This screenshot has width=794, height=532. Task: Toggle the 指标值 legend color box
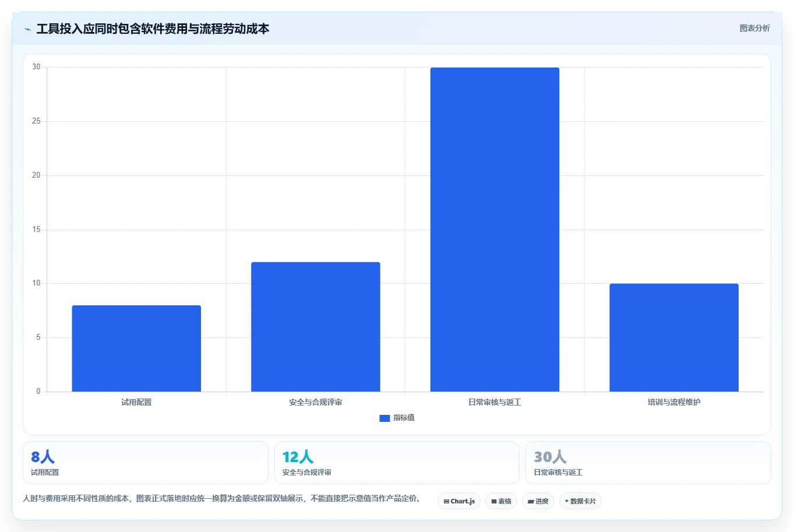(x=384, y=418)
